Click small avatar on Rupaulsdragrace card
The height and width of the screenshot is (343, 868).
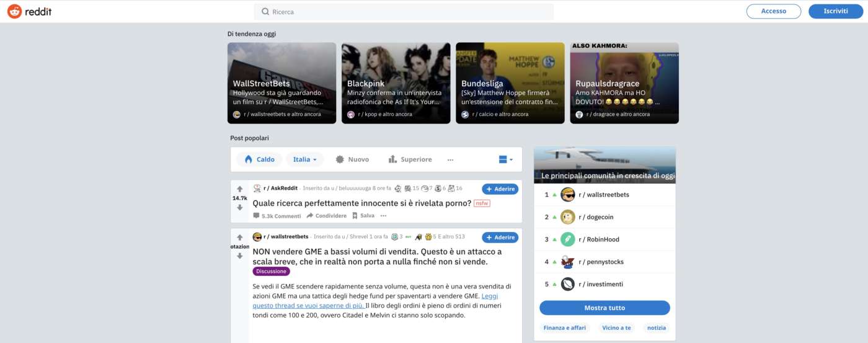(x=579, y=115)
